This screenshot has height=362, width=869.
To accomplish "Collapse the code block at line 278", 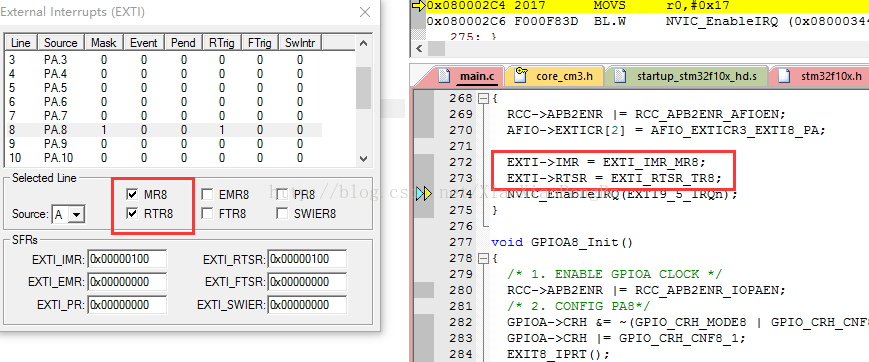I will click(x=482, y=258).
